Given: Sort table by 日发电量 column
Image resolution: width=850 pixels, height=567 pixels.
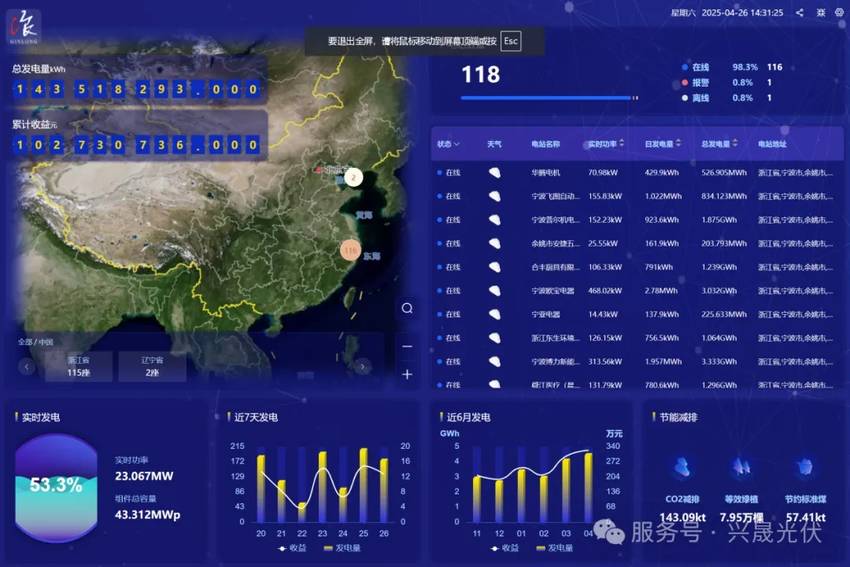Looking at the screenshot, I should tap(663, 144).
